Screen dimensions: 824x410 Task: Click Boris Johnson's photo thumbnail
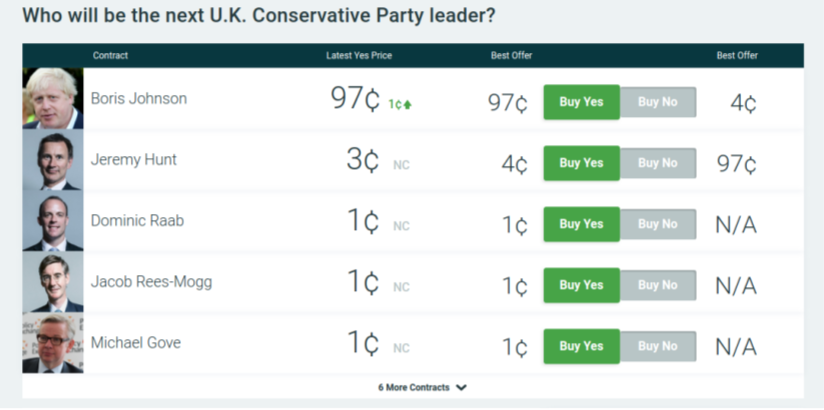pos(53,99)
